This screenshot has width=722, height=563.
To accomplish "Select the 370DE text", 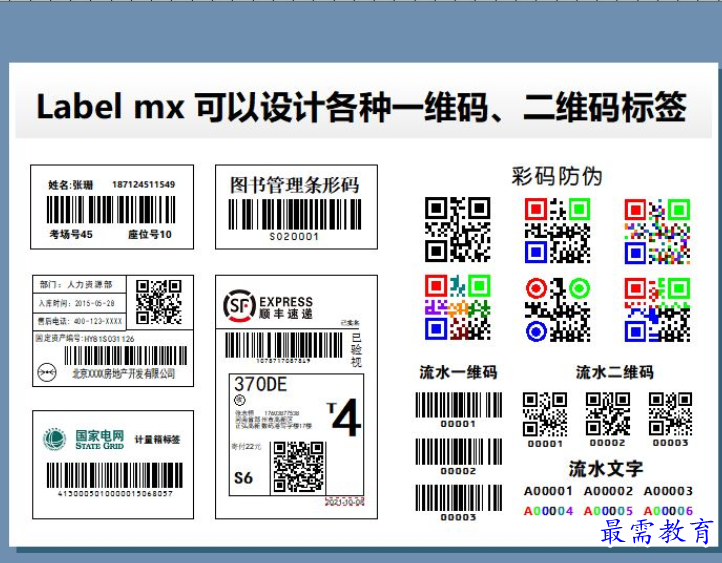I will pos(260,384).
